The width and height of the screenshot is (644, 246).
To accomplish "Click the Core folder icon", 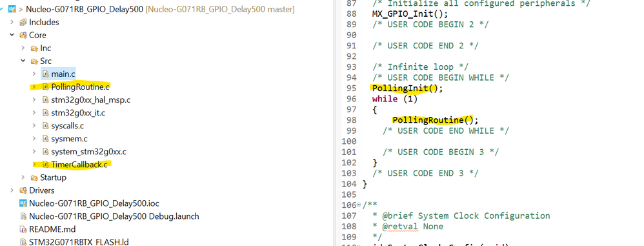I will 23,35.
